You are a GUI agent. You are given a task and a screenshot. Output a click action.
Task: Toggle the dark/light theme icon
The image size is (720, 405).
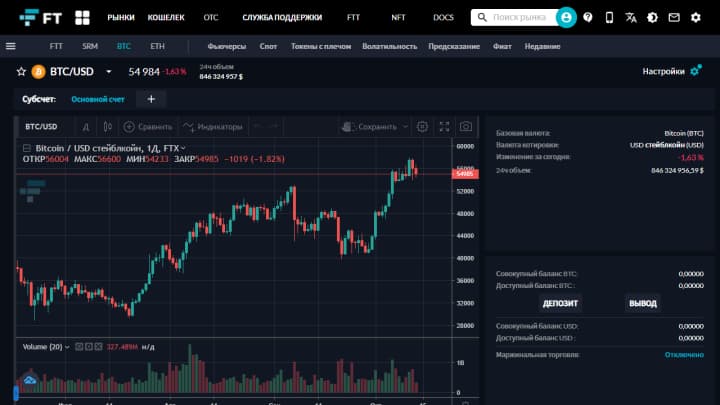point(652,17)
